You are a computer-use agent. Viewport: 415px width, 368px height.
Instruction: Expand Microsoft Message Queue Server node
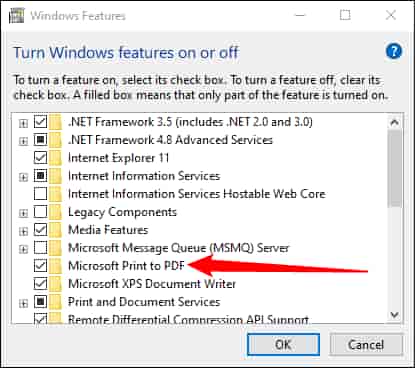[23, 249]
